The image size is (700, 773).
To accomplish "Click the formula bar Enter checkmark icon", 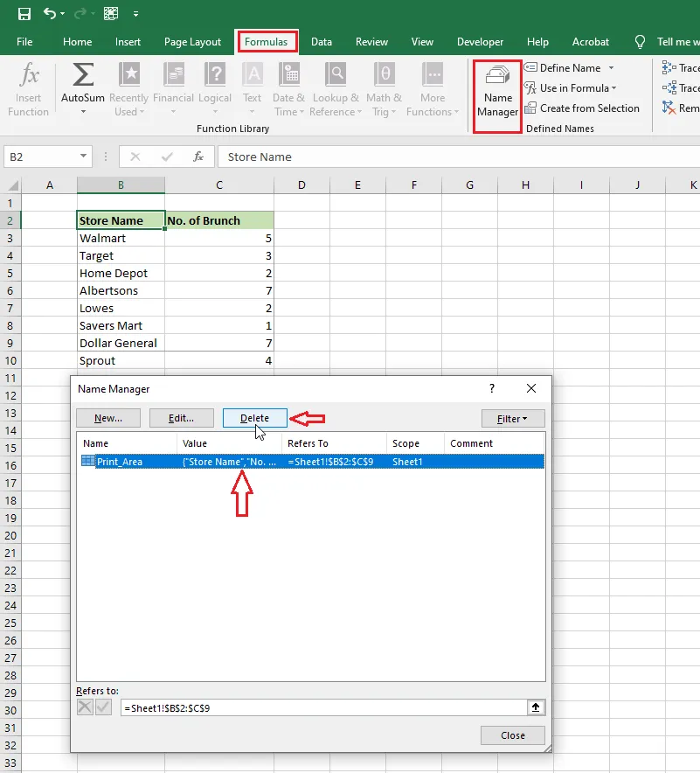I will click(x=167, y=157).
